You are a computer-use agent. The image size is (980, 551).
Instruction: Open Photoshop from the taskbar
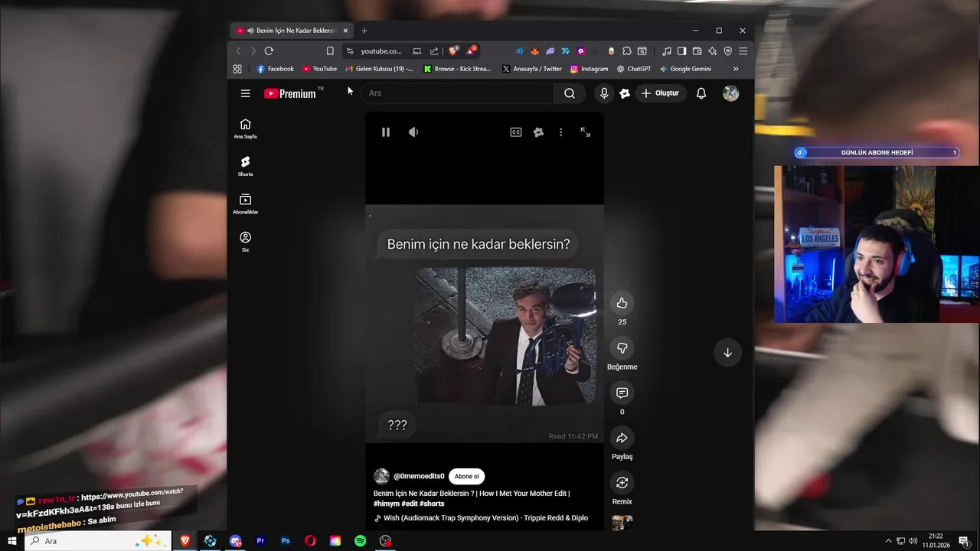tap(286, 541)
